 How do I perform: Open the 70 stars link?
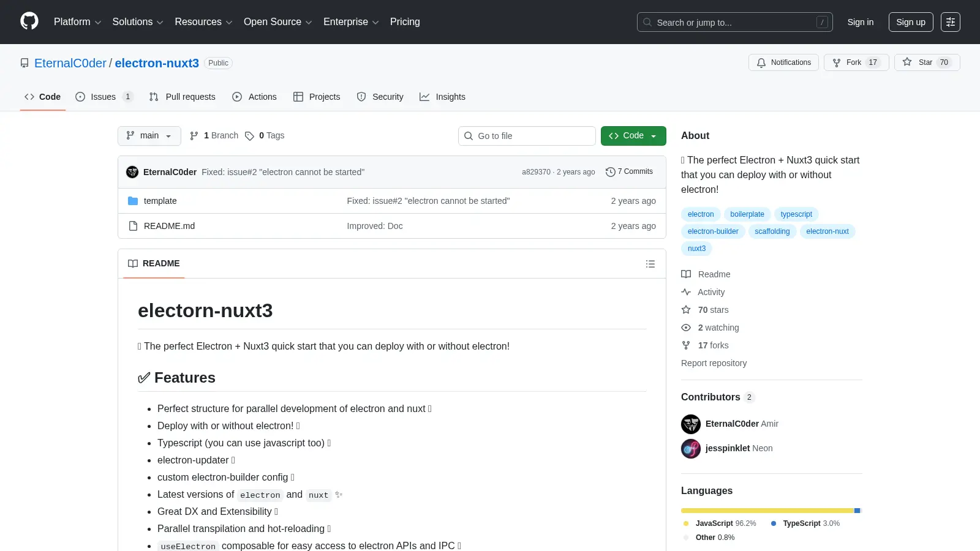pos(705,310)
